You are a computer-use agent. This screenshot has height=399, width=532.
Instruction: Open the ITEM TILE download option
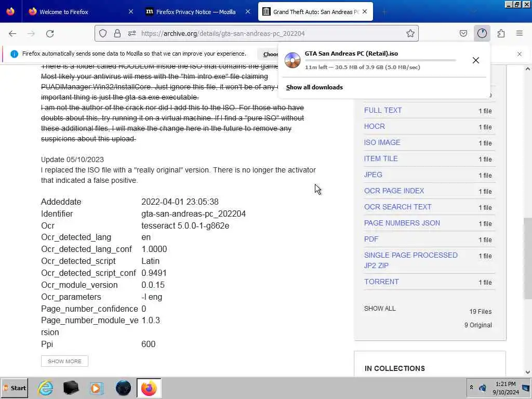tap(381, 158)
